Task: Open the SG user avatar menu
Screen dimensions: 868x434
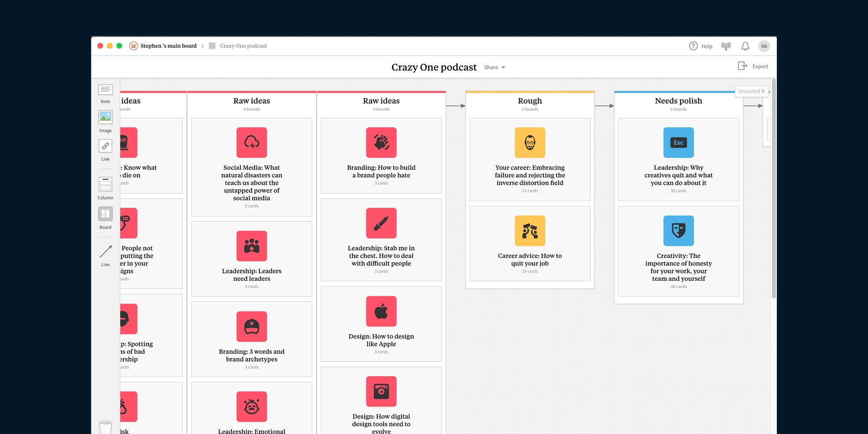Action: [x=764, y=46]
